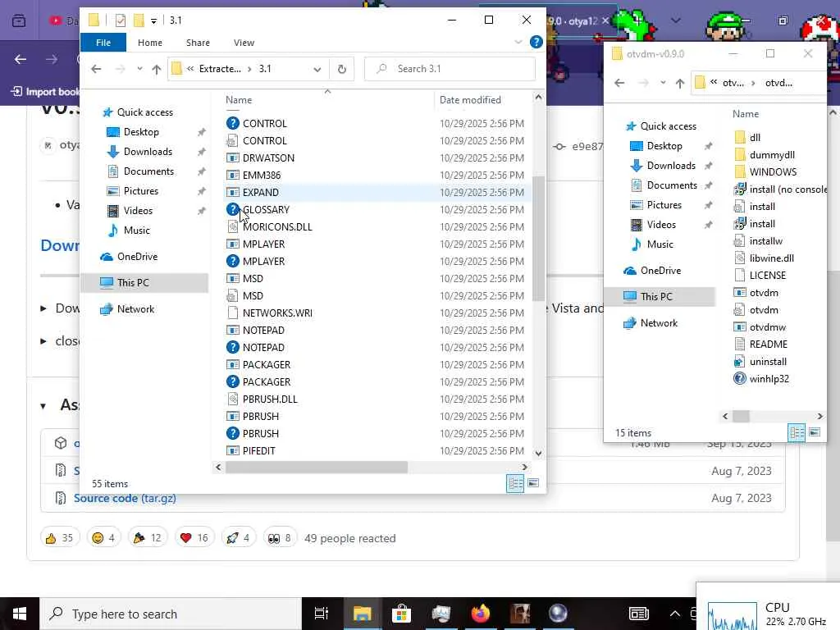
Task: Show hidden system tray icons
Action: [675, 614]
